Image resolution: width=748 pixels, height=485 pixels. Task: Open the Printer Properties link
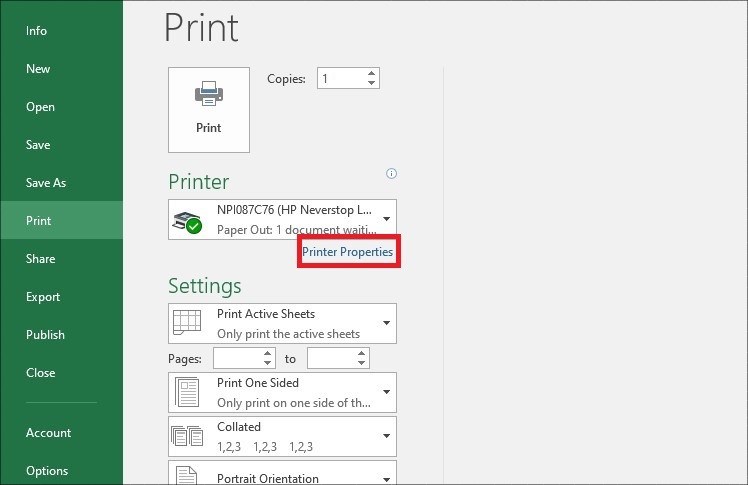[x=348, y=252]
